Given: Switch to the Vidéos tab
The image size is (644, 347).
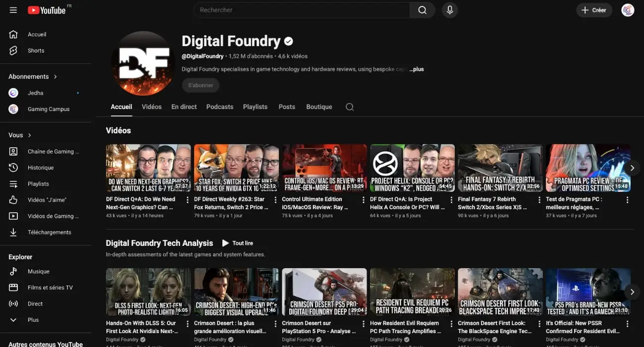Looking at the screenshot, I should tap(152, 107).
